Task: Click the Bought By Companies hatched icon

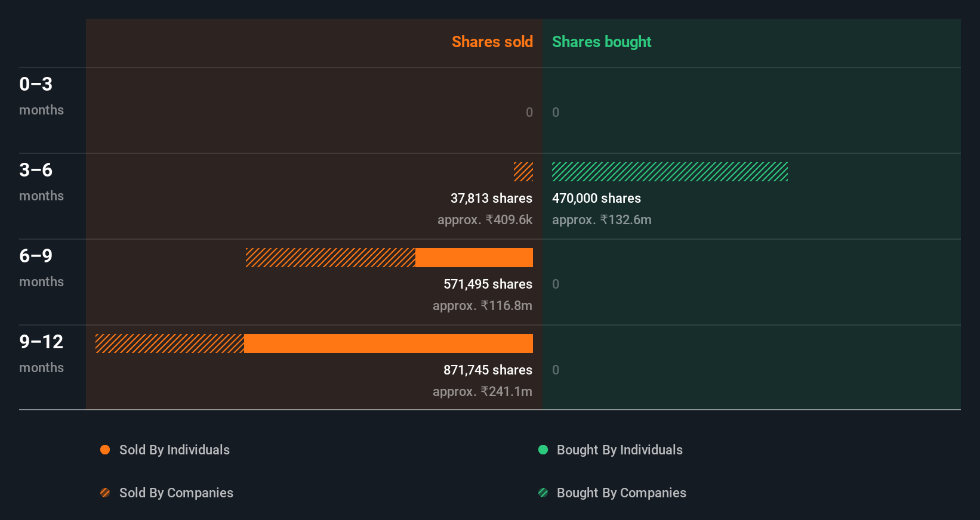Action: click(543, 493)
